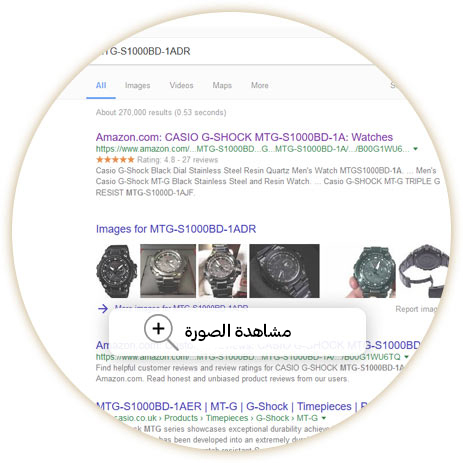Open the dark watch on black background thumbnail
Screen dimensions: 463x463
(284, 271)
